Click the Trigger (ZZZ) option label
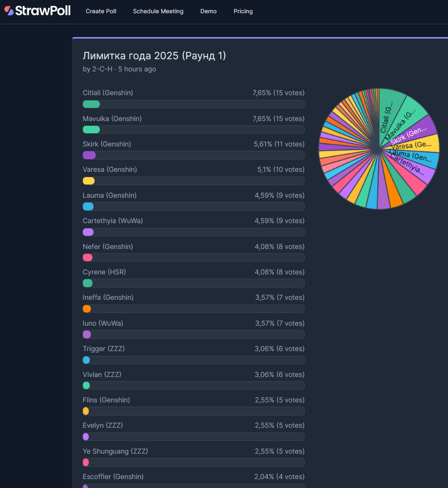This screenshot has width=448, height=488. [x=104, y=349]
